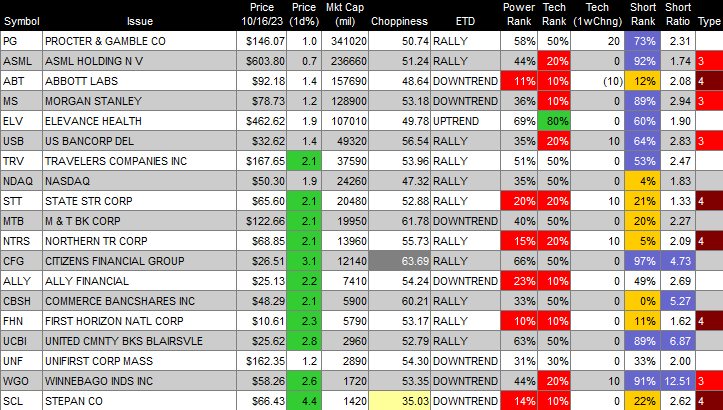
Task: Select the ASML symbol cell
Action: (22, 61)
